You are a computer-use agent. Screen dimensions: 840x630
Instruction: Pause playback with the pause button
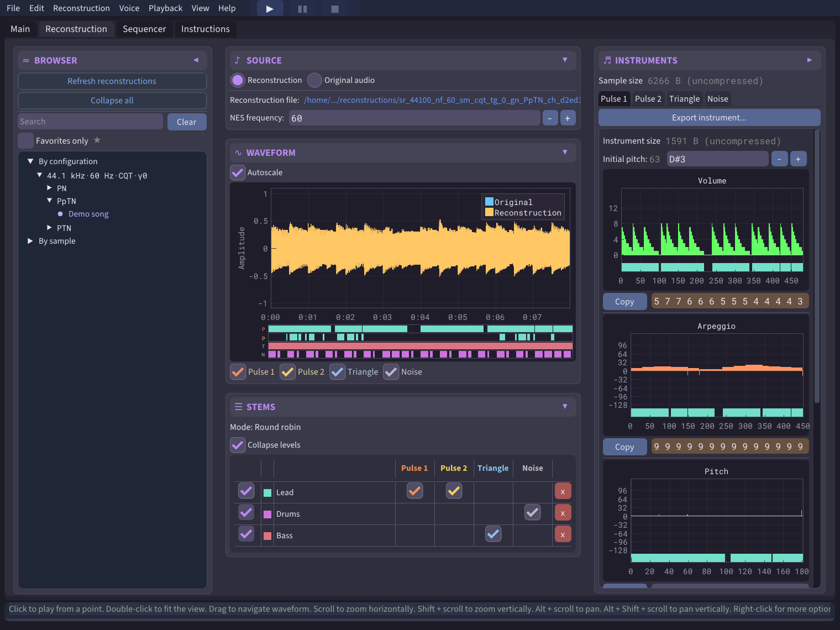[302, 8]
